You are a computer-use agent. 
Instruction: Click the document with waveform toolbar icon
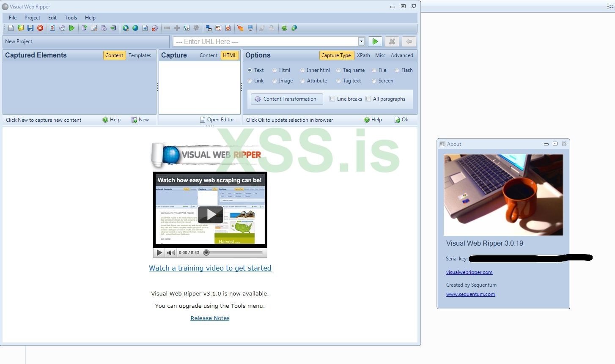coord(145,28)
